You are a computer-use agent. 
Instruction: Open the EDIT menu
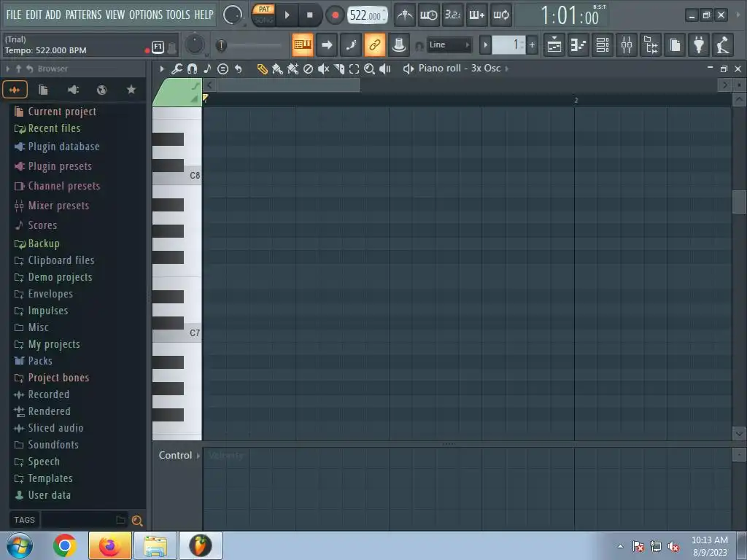tap(34, 15)
